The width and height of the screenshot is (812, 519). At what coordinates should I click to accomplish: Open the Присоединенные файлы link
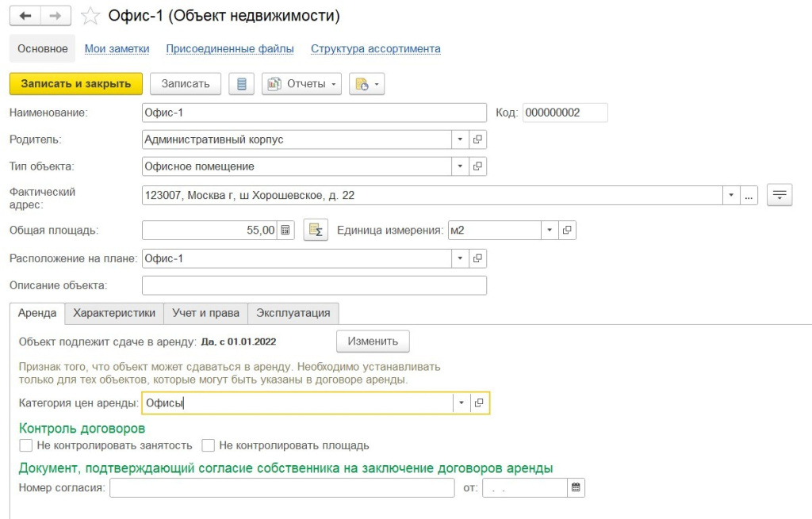click(x=230, y=48)
